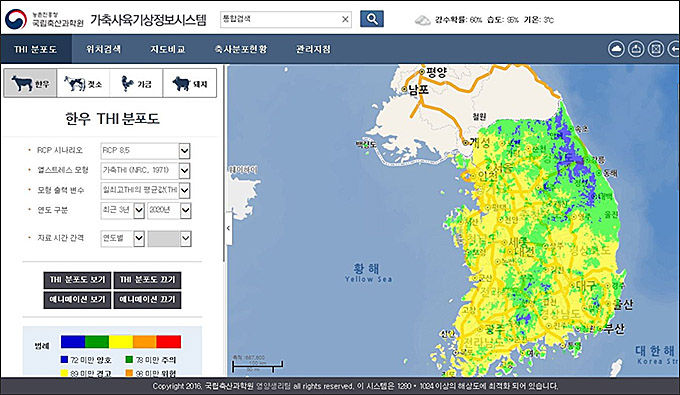
Task: Turn off animation via 애니메이션 끄기
Action: click(147, 300)
